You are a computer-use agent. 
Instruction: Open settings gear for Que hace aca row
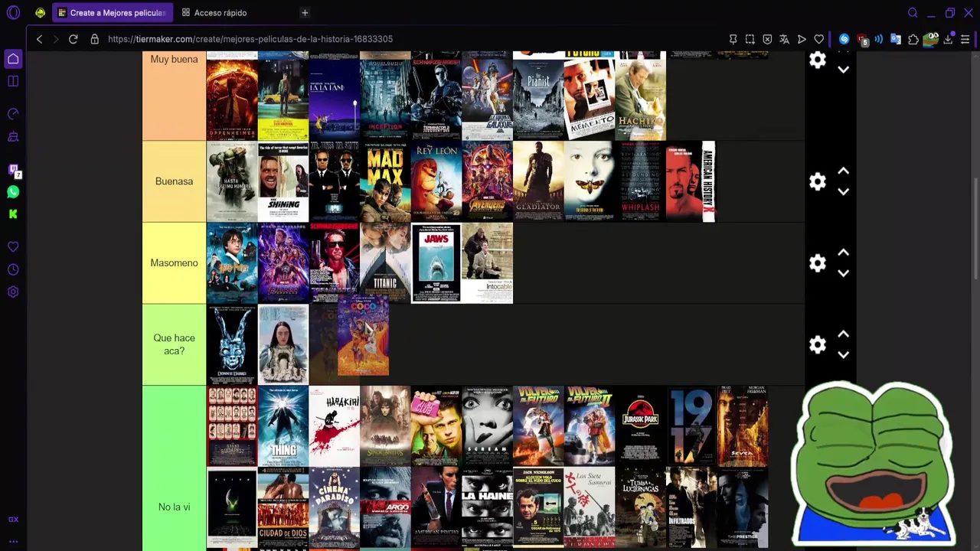(x=818, y=344)
